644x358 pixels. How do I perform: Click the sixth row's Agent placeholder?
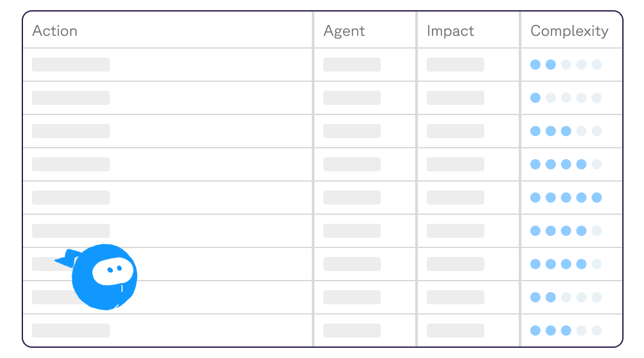[352, 231]
